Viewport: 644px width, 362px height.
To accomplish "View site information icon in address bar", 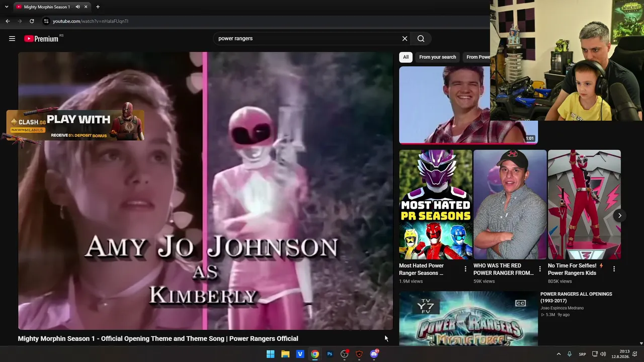I will pos(46,21).
